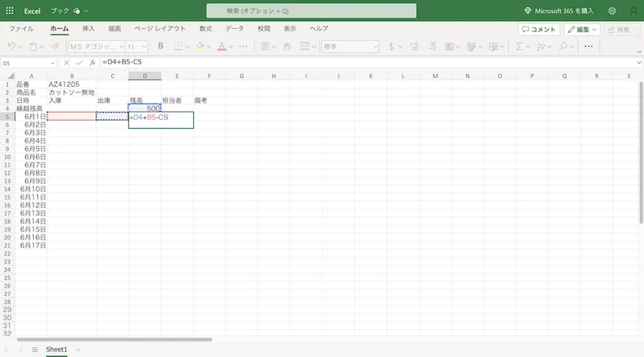
Task: Switch to the ページレイアウト tab
Action: point(159,29)
